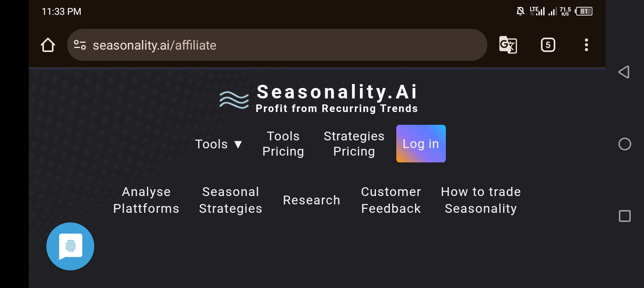Open How to trade Seasonality
The width and height of the screenshot is (644, 288).
(x=481, y=200)
